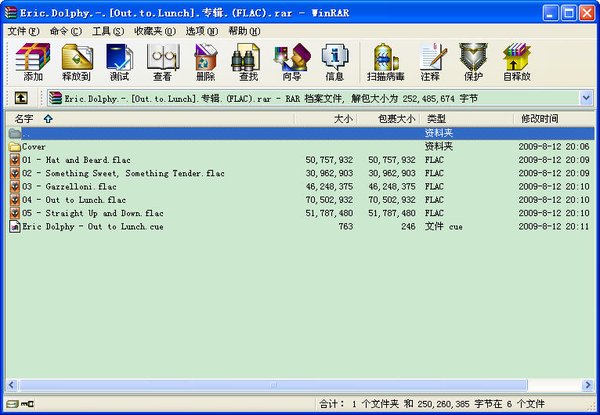Click the icon of 03 - Gazzelloni.flac

15,187
